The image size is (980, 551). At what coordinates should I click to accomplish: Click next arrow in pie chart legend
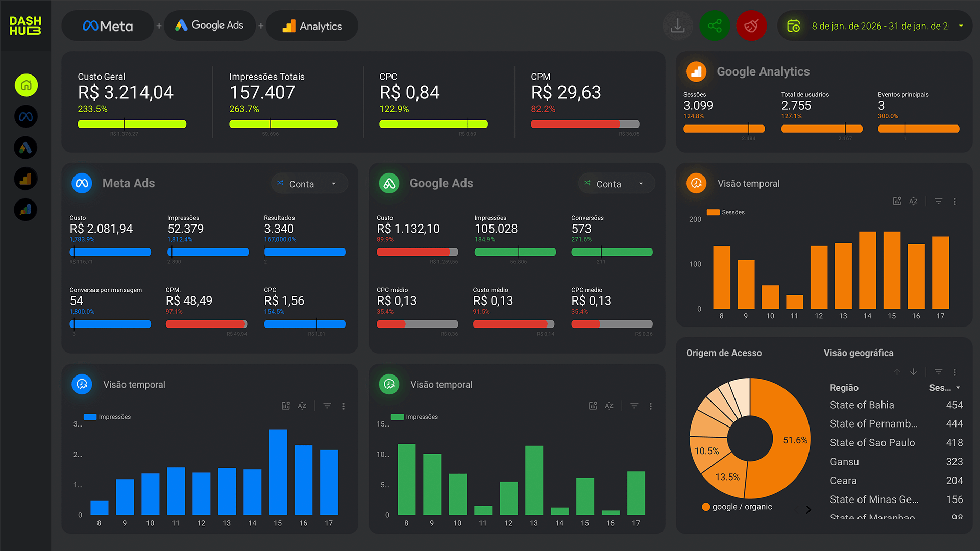point(808,510)
